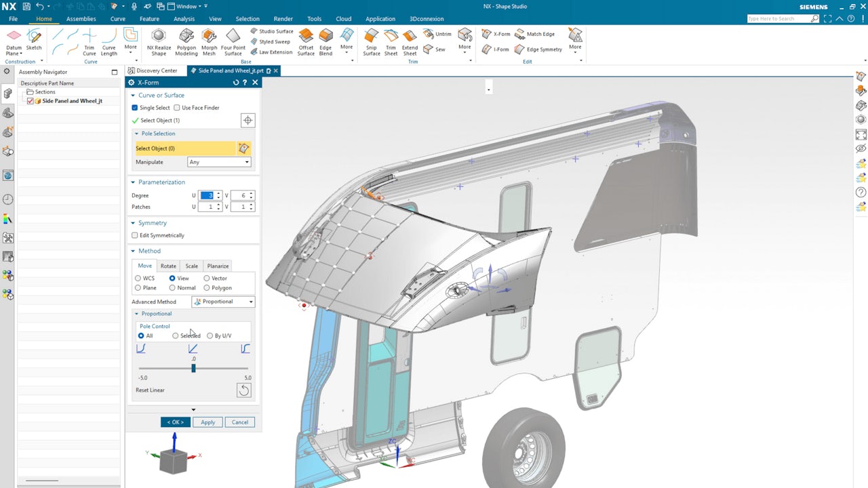Click the Degree U value input field

click(207, 195)
